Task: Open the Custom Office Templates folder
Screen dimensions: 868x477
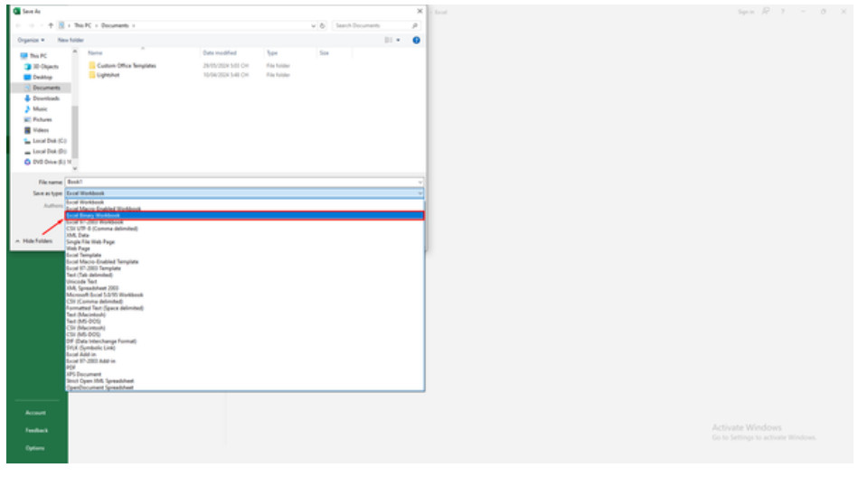Action: tap(126, 65)
